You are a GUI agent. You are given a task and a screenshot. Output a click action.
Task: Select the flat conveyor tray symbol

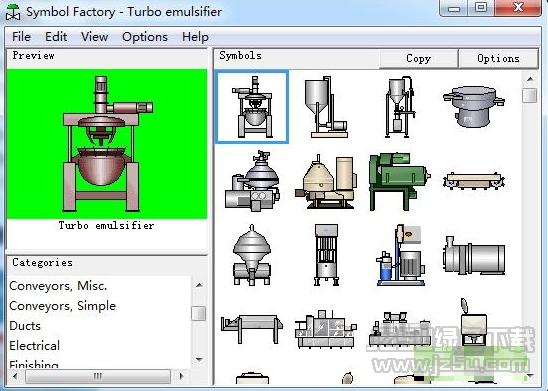coord(474,181)
